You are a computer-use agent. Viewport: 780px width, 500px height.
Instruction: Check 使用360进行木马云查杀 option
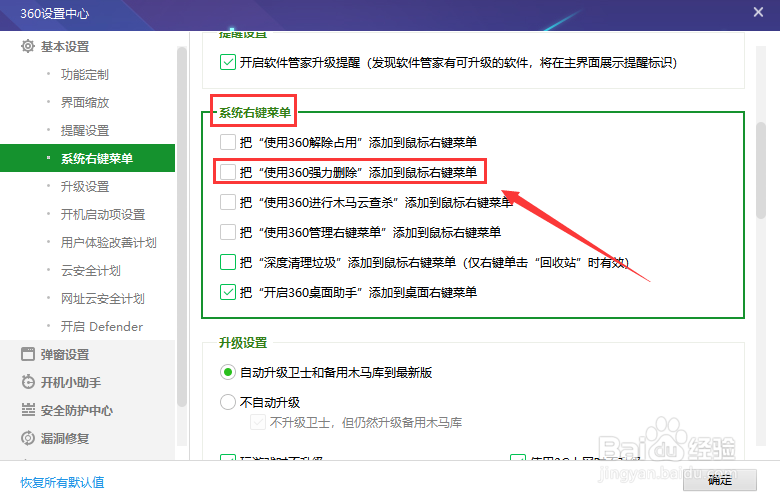point(228,202)
